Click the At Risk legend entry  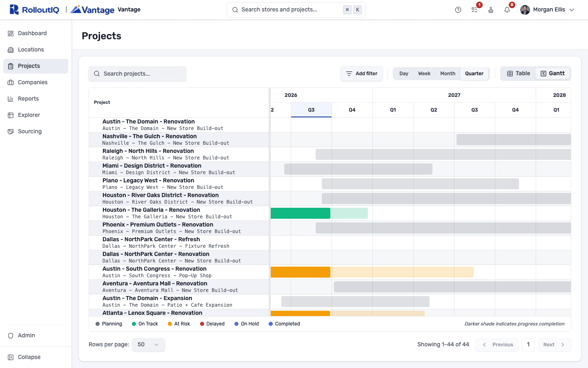tap(179, 324)
